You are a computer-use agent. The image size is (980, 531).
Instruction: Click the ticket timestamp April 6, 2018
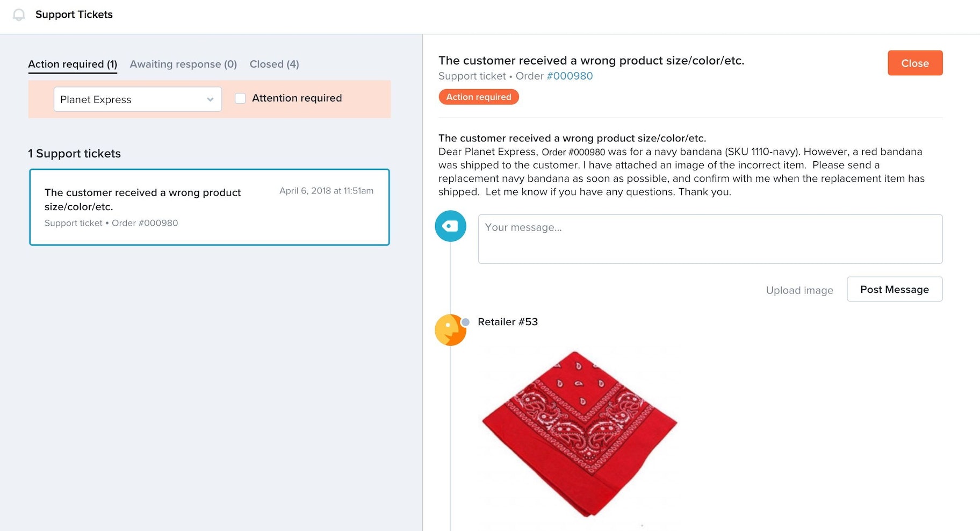(x=326, y=191)
